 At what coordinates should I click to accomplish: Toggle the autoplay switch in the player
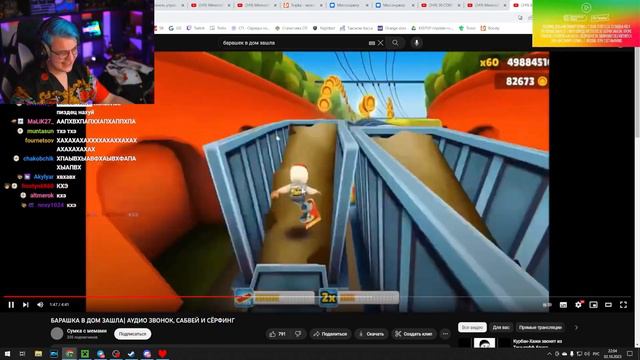pos(547,304)
